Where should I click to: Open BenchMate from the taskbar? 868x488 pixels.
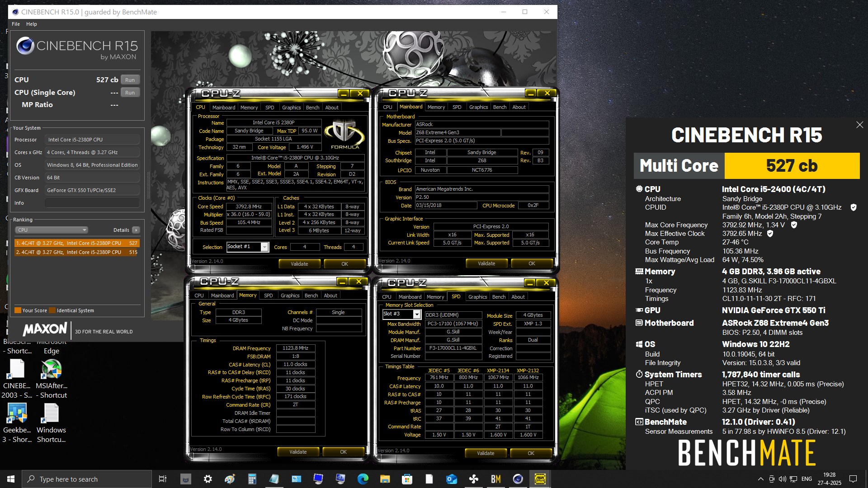(495, 479)
